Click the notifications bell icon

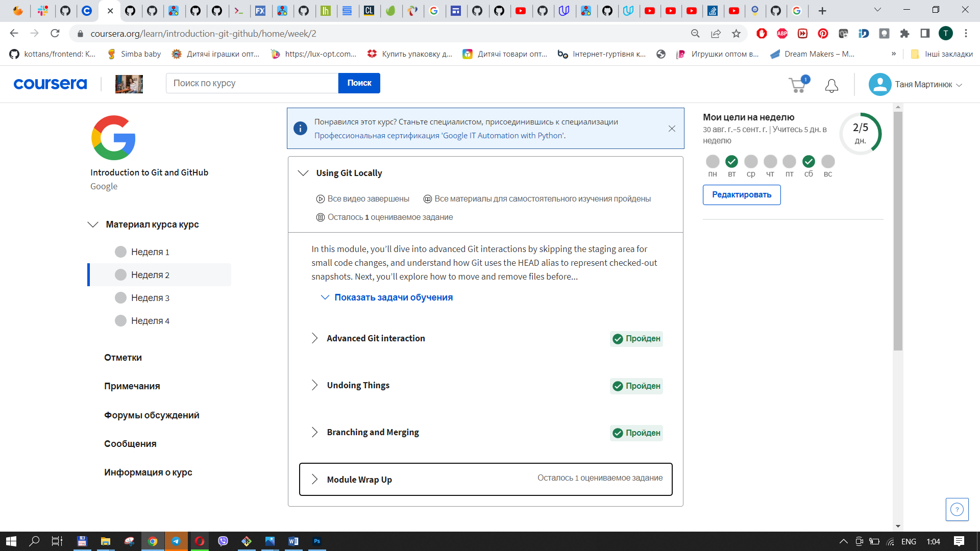click(x=831, y=85)
